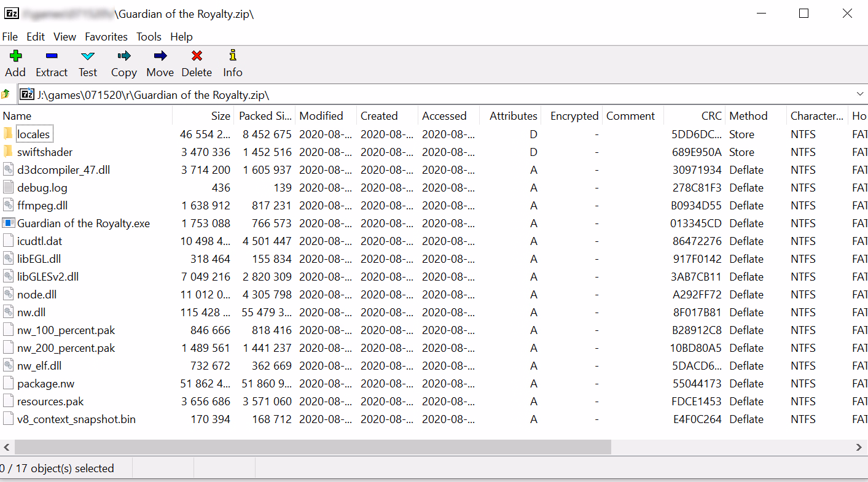Sort files by Name column header
This screenshot has height=482, width=868.
click(x=86, y=115)
